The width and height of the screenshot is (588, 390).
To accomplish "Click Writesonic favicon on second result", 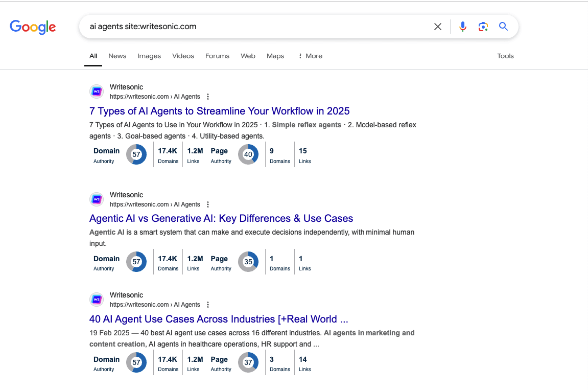I will pos(97,199).
